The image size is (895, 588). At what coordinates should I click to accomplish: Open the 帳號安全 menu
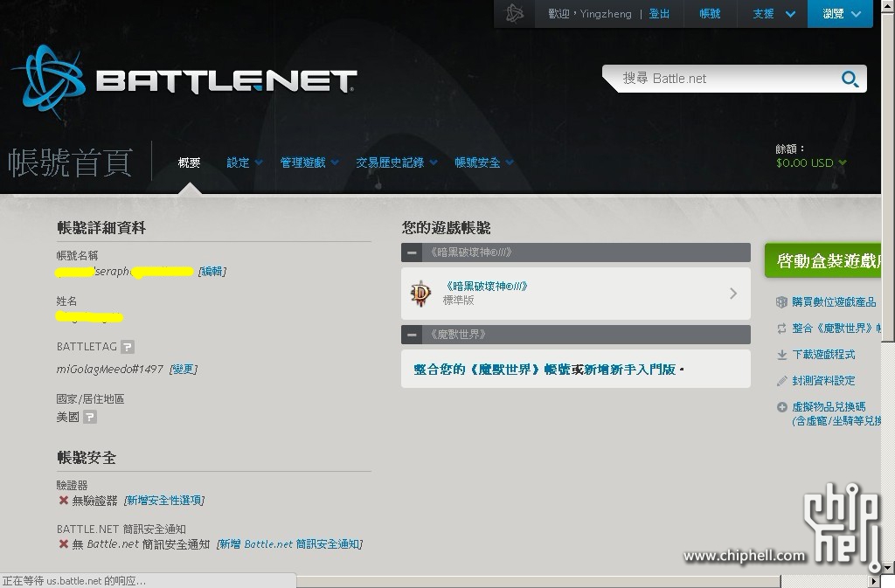pyautogui.click(x=483, y=163)
